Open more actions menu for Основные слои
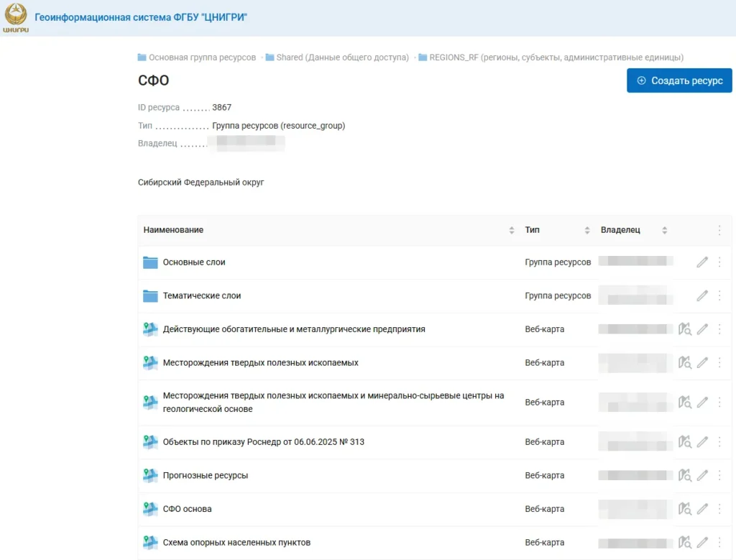Screen dimensions: 736x560 pyautogui.click(x=719, y=262)
